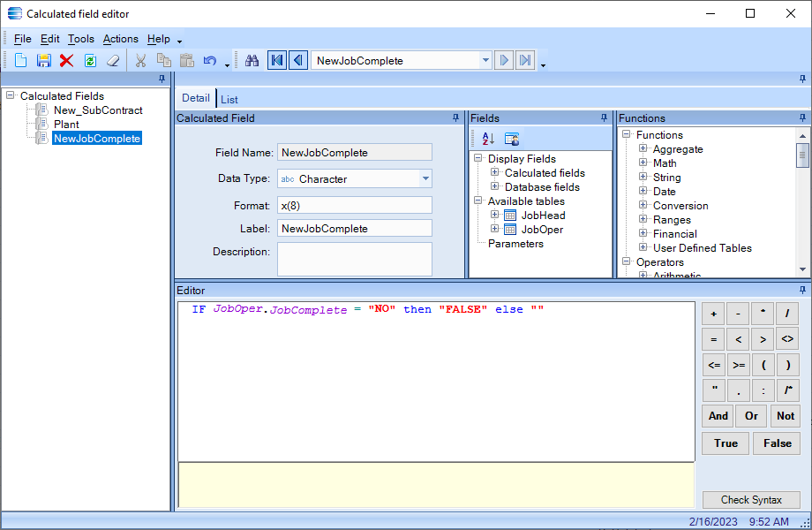Image resolution: width=812 pixels, height=530 pixels.
Task: Insert False with the False button
Action: pos(777,443)
